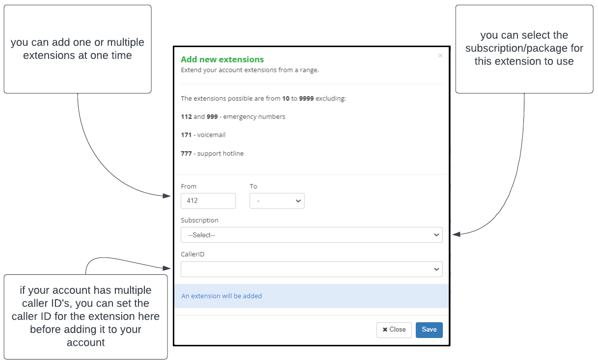Image resolution: width=598 pixels, height=364 pixels.
Task: Click the Close button in the footer
Action: click(x=394, y=330)
